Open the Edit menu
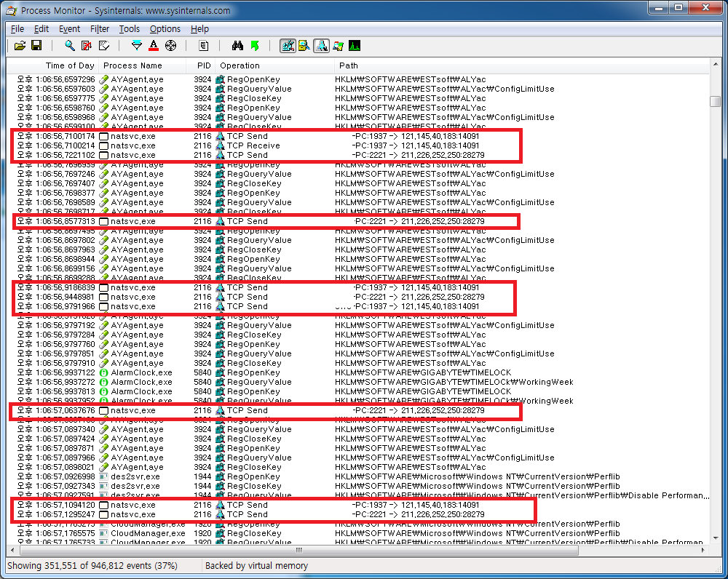Screen dimensions: 728x579 coord(41,29)
